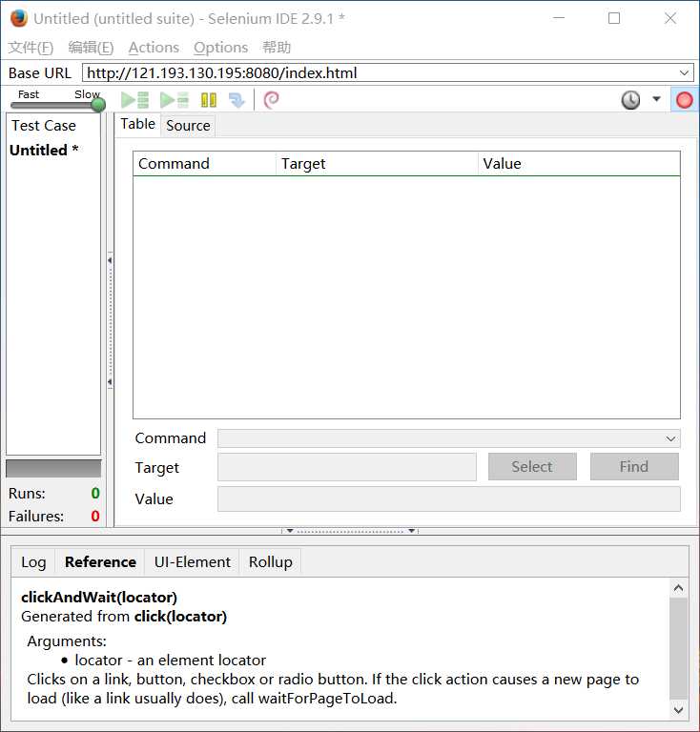Expand the Base URL dropdown

[684, 72]
